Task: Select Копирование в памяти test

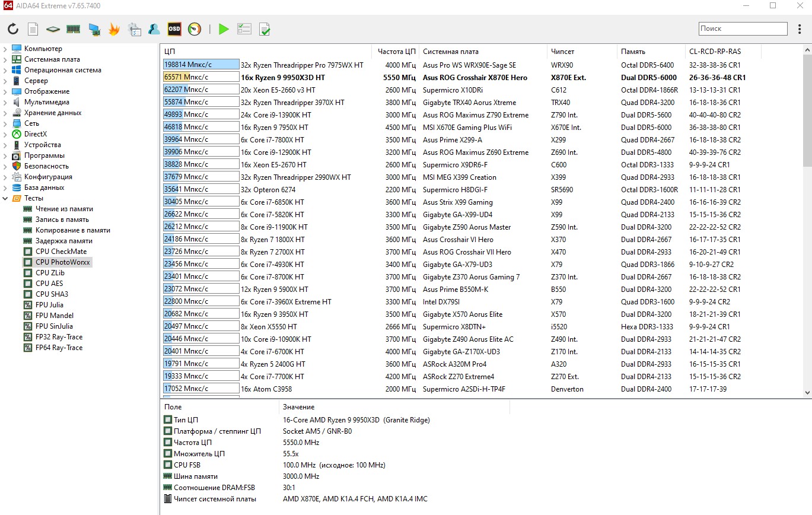Action: pyautogui.click(x=73, y=230)
